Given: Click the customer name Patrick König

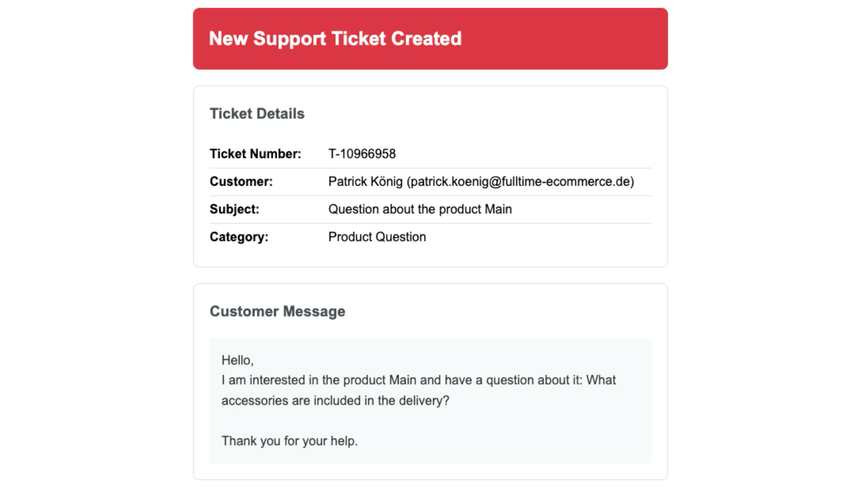Looking at the screenshot, I should tap(365, 182).
